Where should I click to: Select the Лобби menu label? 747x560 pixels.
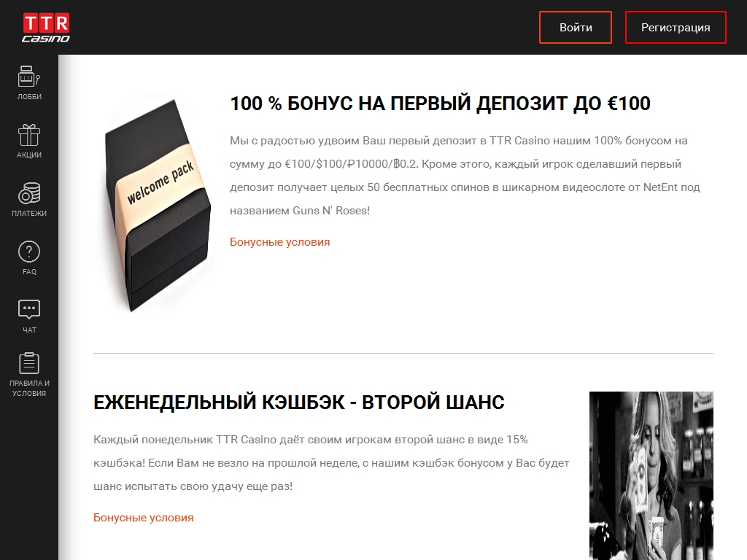[29, 97]
